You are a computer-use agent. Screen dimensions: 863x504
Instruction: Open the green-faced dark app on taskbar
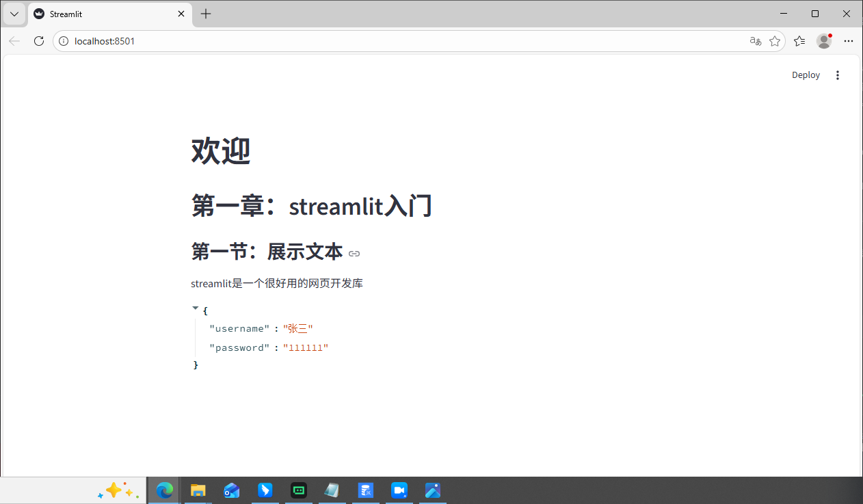click(x=299, y=490)
